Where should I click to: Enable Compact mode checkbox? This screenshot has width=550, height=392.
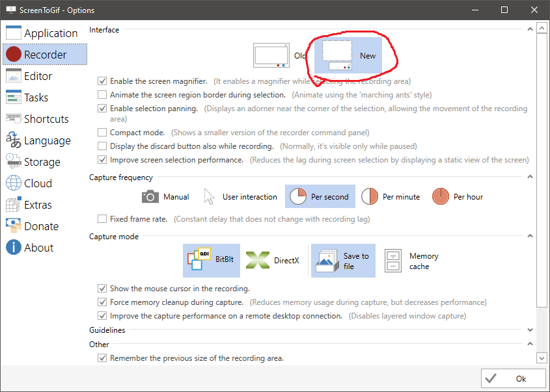pyautogui.click(x=102, y=133)
